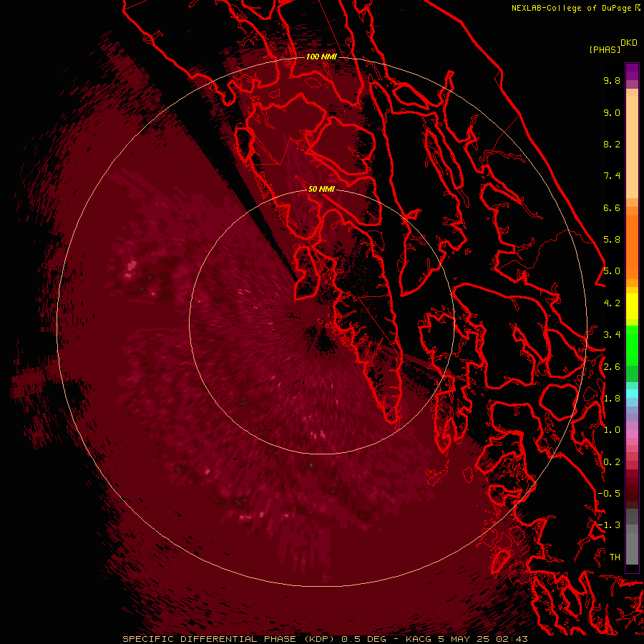Click the [PHAS] units label
This screenshot has height=644, width=644.
pyautogui.click(x=605, y=49)
